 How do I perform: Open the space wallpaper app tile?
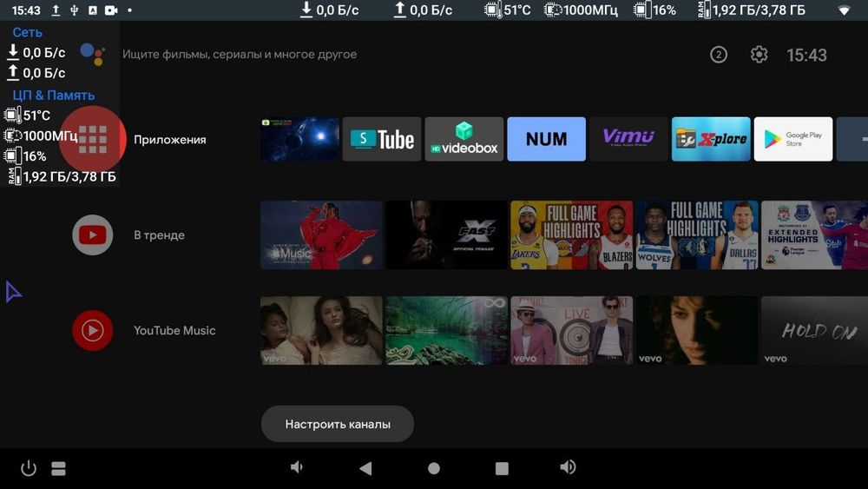click(x=299, y=139)
